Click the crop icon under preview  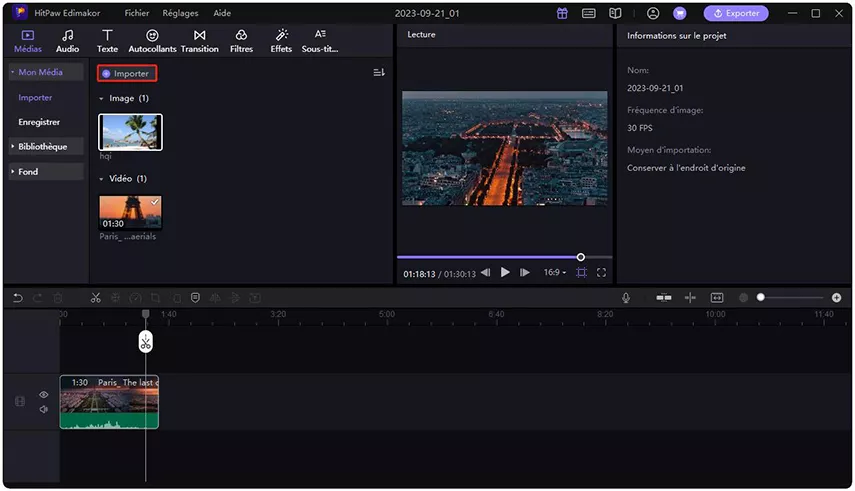tap(582, 272)
